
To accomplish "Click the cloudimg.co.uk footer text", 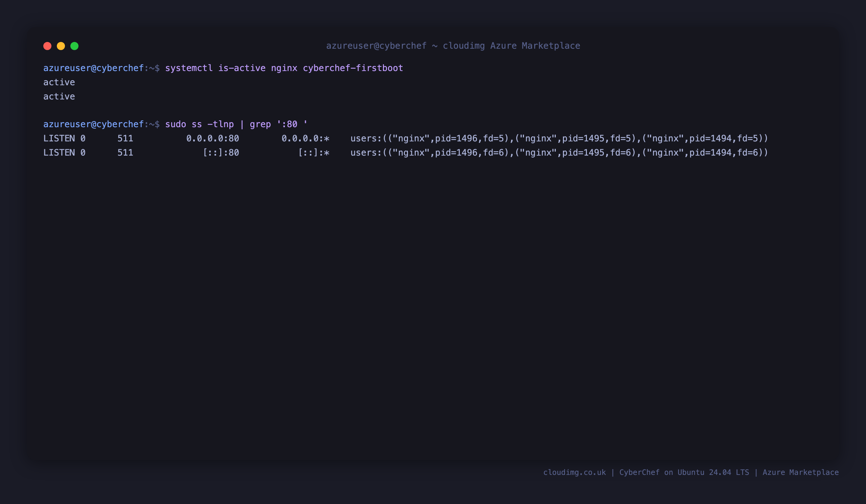I will [575, 473].
